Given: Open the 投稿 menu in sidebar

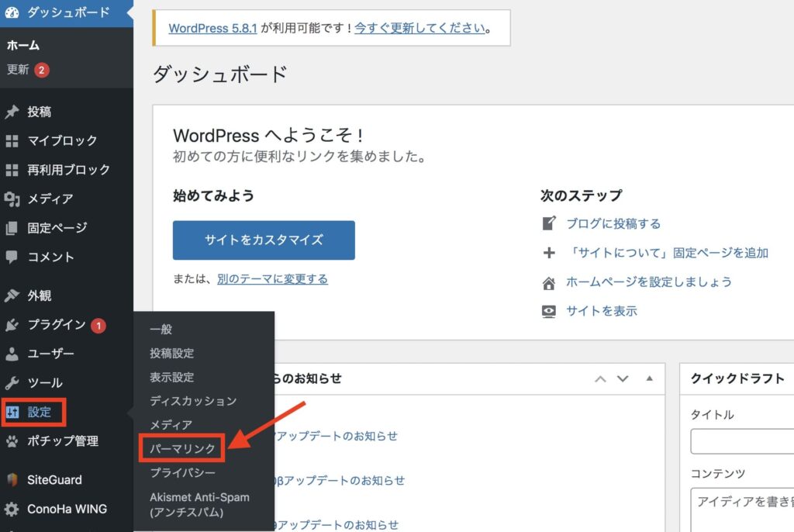Looking at the screenshot, I should 40,112.
